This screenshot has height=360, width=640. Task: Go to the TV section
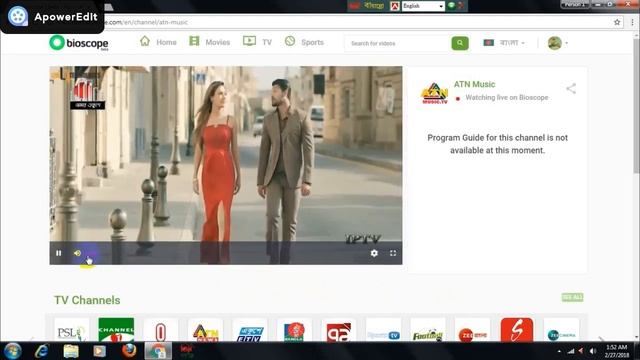coord(257,42)
